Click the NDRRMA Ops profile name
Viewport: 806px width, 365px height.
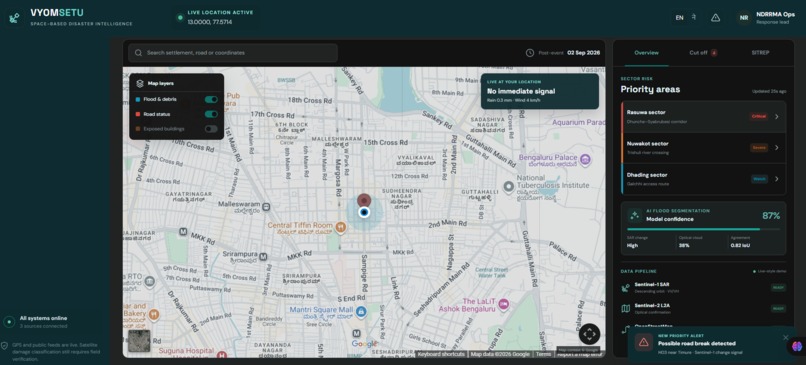(x=776, y=14)
